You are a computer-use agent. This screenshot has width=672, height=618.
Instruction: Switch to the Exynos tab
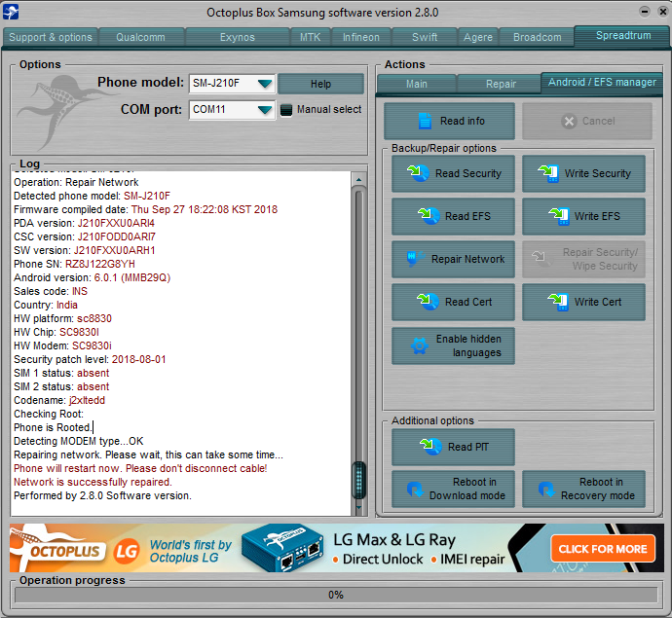tap(238, 37)
